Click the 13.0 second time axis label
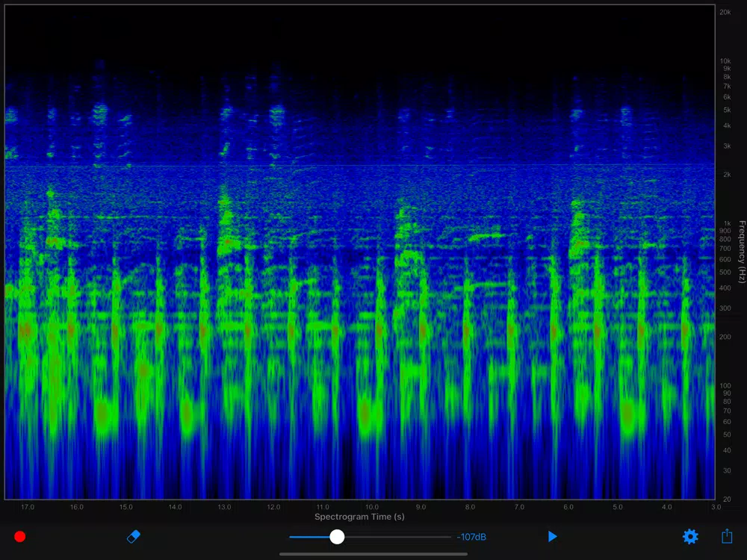The height and width of the screenshot is (560, 747). [x=224, y=507]
